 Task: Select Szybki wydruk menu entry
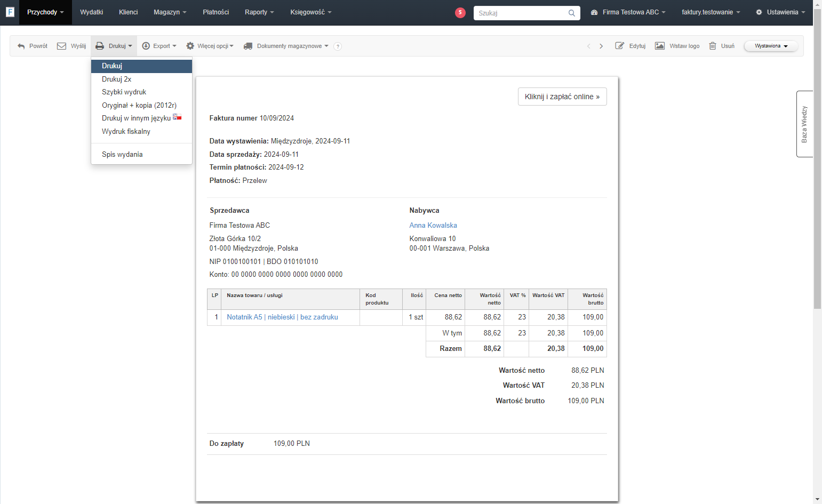pyautogui.click(x=141, y=92)
